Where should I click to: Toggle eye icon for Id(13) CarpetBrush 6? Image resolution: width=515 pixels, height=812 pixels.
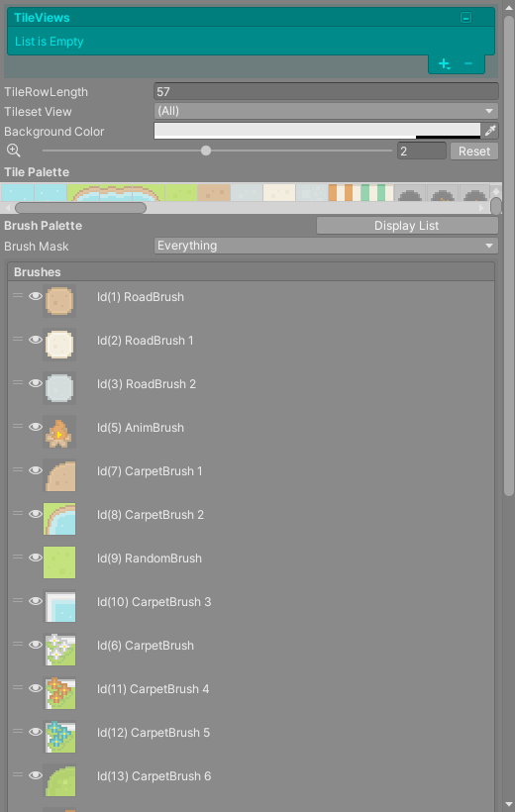pyautogui.click(x=36, y=774)
